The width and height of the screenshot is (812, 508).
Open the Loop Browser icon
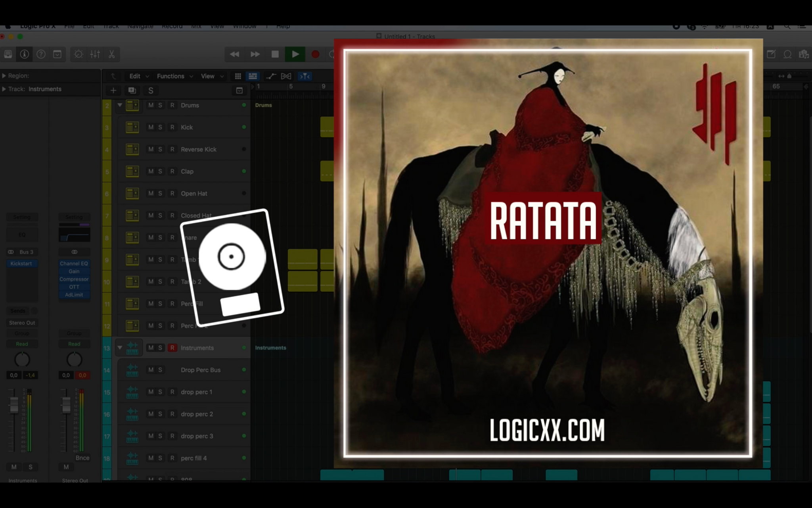pyautogui.click(x=787, y=54)
